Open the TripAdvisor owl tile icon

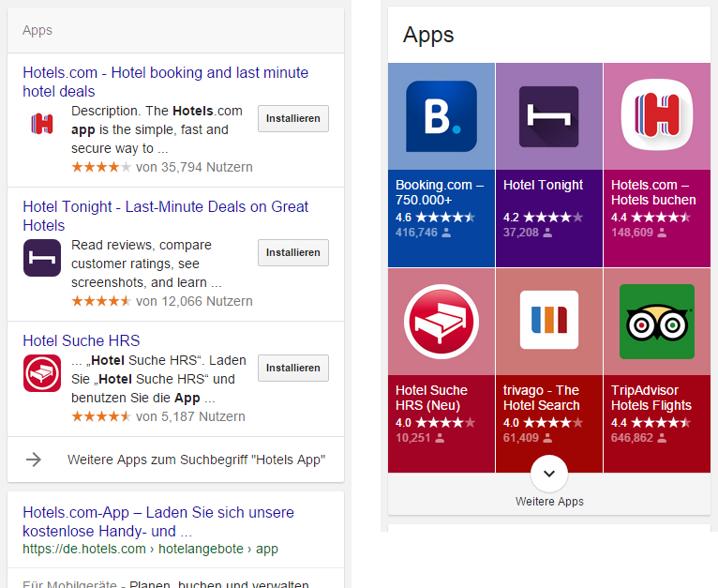tap(657, 322)
